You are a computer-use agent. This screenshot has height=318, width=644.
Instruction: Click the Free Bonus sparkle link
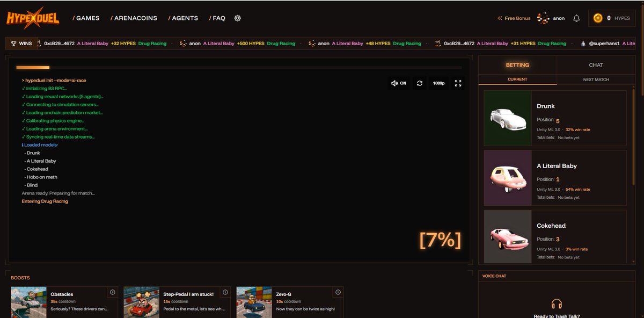(514, 18)
